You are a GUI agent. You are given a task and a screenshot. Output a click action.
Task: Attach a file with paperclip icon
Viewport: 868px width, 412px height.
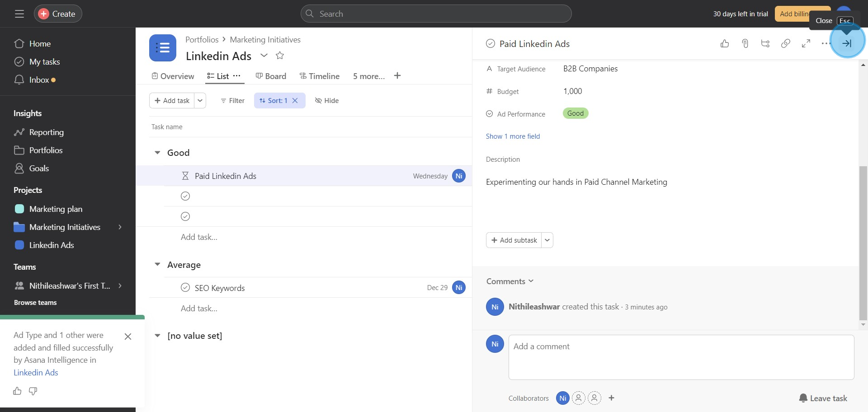pyautogui.click(x=745, y=44)
